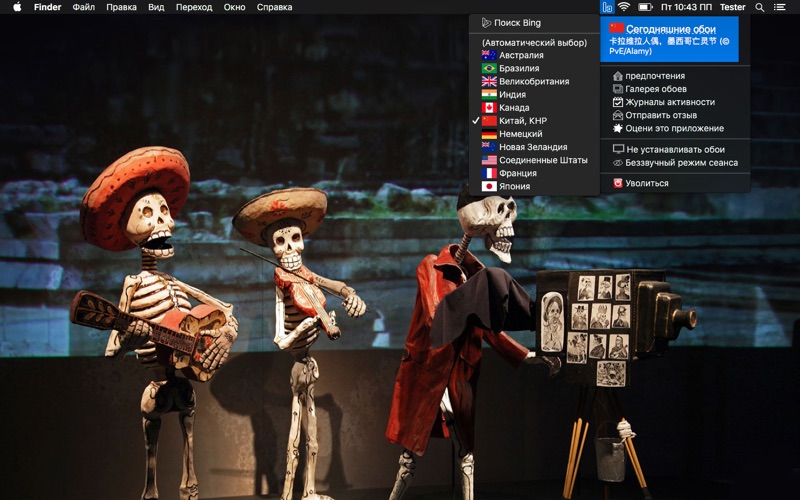Click the China flag beside Китай, КНР
The image size is (800, 500).
(x=489, y=121)
